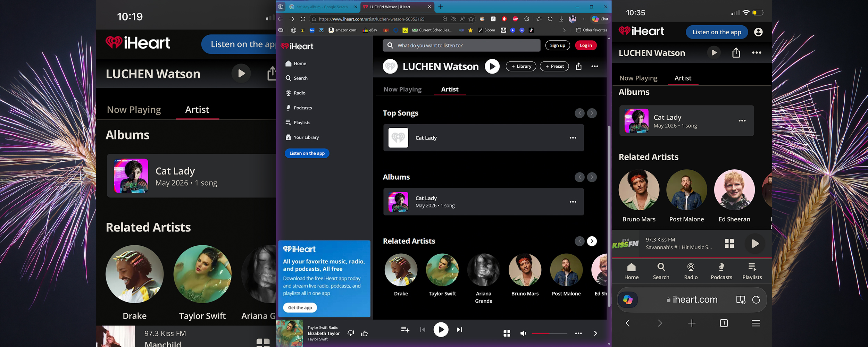868x347 pixels.
Task: Tap Radio in the right phone bottom nav
Action: pyautogui.click(x=691, y=271)
